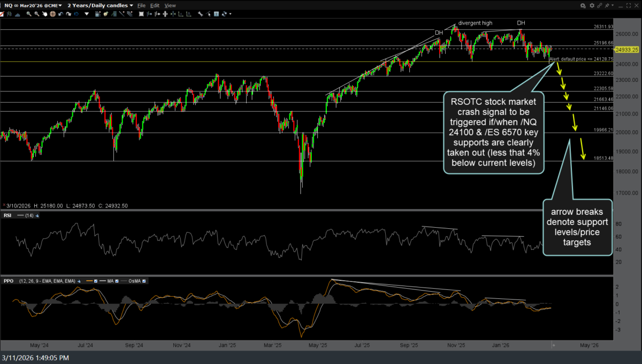This screenshot has width=642, height=364.
Task: Open the dropdown arrow beside blue arrow icon
Action: tap(87, 14)
